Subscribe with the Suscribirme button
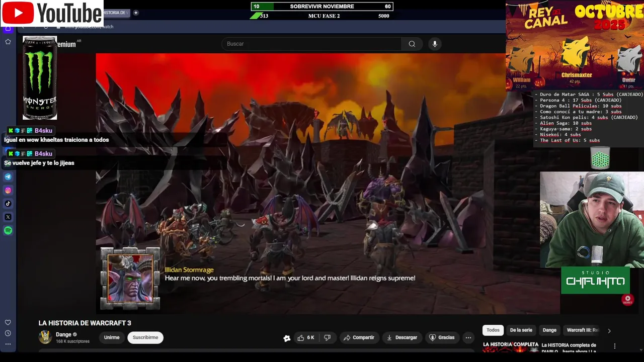This screenshot has height=362, width=644. click(x=145, y=338)
